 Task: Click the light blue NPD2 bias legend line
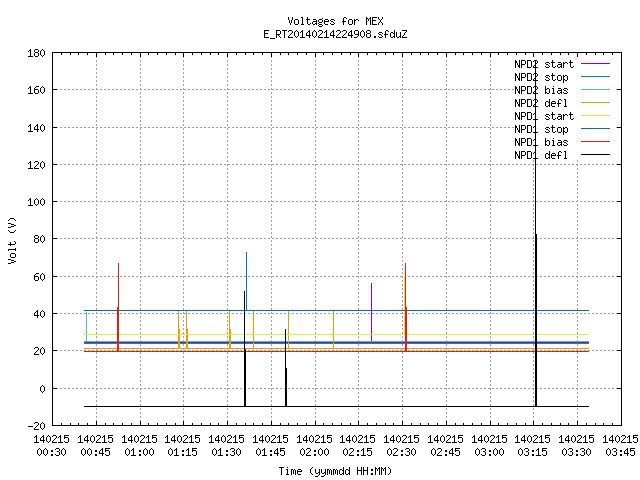pos(596,90)
